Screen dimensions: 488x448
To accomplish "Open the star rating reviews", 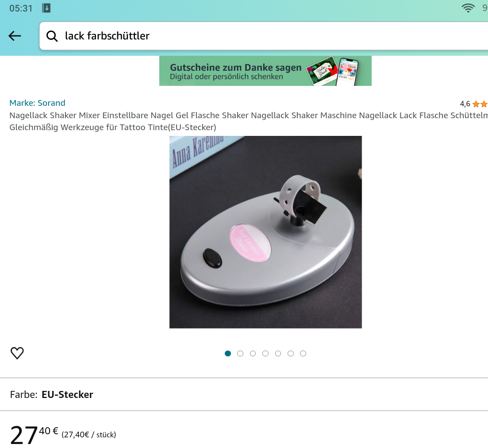I will pos(474,104).
